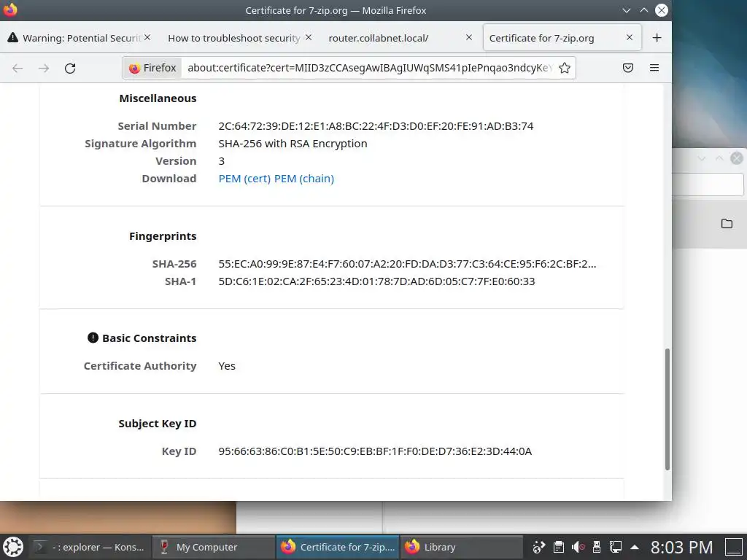The image size is (747, 560).
Task: Switch to Certificate for 7-zip taskbar entry
Action: pyautogui.click(x=338, y=547)
